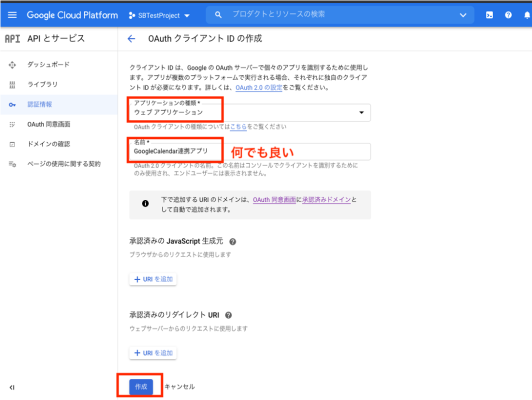Click help icon beside JavaScript 生成元
Viewport: 532px width, 400px height.
coord(232,242)
